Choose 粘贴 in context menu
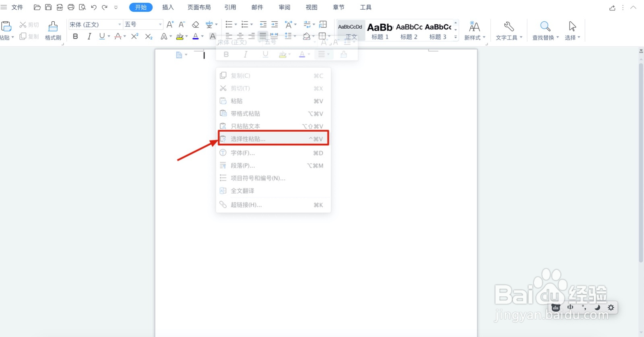644x337 pixels. click(x=273, y=101)
